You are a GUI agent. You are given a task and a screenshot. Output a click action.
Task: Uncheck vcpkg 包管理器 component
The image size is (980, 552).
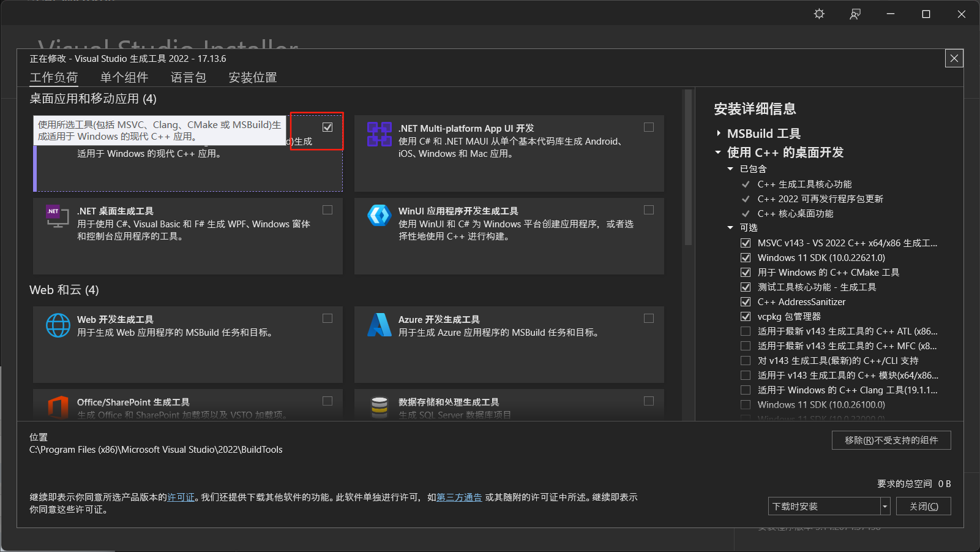point(746,316)
